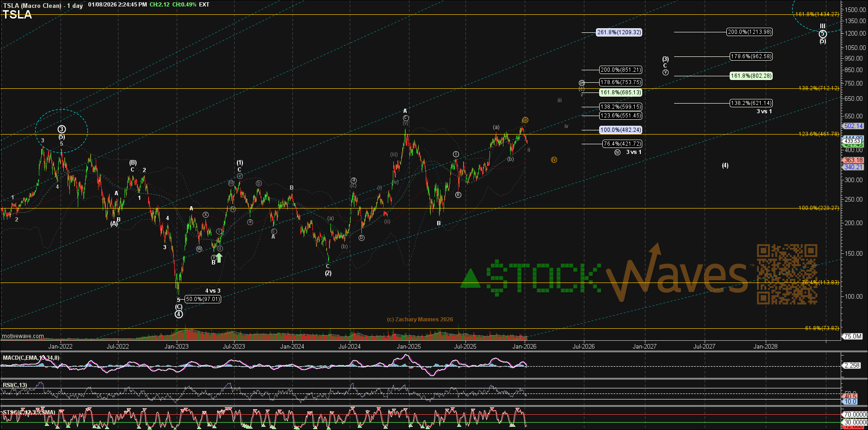Image resolution: width=868 pixels, height=430 pixels.
Task: Click the StockWaves QR code
Action: (x=787, y=274)
